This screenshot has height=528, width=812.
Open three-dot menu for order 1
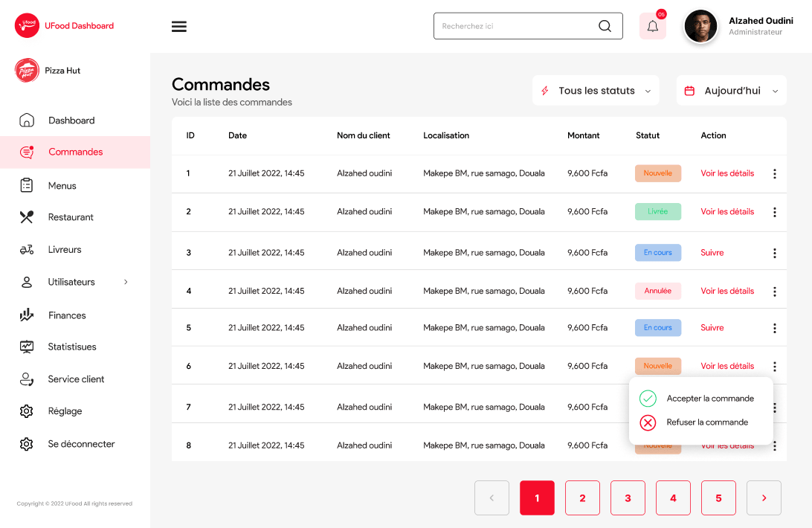774,174
